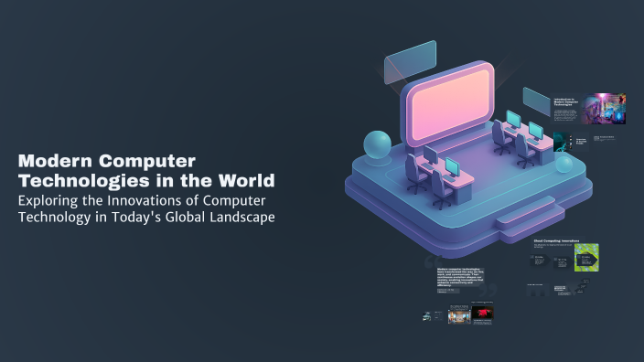This screenshot has height=362, width=644.
Task: Click the large pink screen in illustration
Action: coord(450,104)
